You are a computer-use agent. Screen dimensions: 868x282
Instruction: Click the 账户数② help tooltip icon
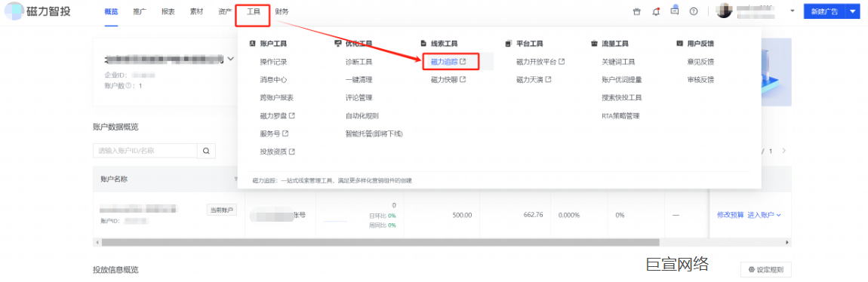coord(128,86)
